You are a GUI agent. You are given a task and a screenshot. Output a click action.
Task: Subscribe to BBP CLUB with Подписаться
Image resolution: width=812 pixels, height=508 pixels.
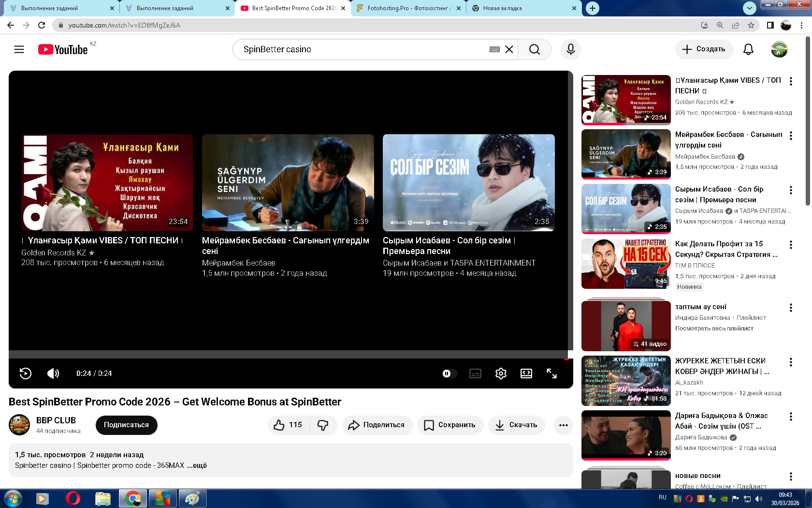[x=126, y=425]
